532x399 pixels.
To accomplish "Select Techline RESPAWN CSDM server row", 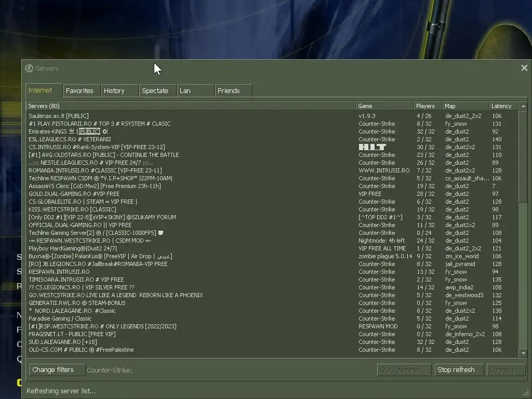I will click(x=272, y=178).
